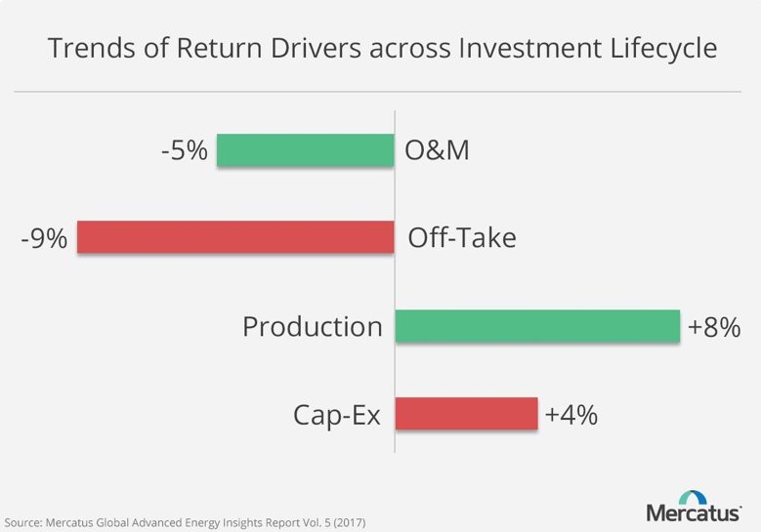
Task: Select the red Off-Take bar
Action: point(235,237)
